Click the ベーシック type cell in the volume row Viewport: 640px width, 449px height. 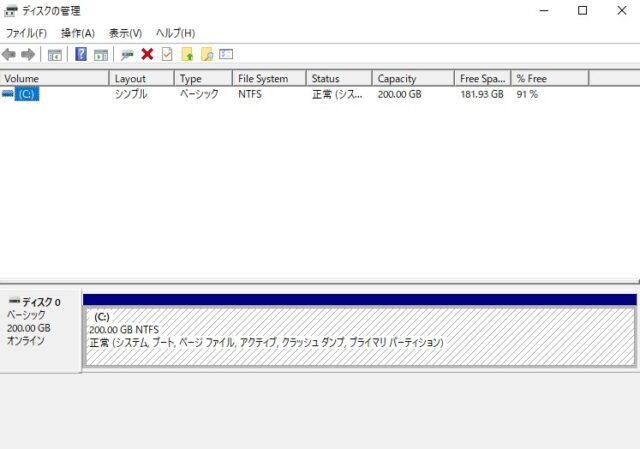pos(199,94)
